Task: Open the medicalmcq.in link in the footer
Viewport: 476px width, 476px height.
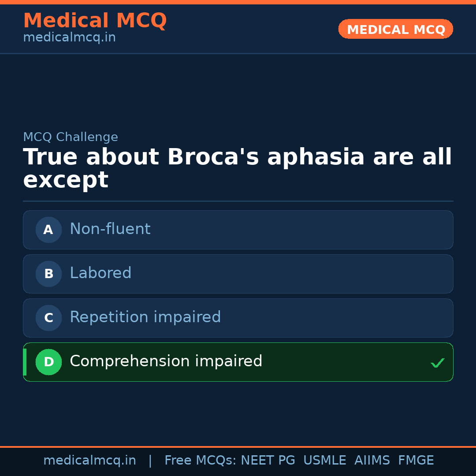Action: (89, 461)
